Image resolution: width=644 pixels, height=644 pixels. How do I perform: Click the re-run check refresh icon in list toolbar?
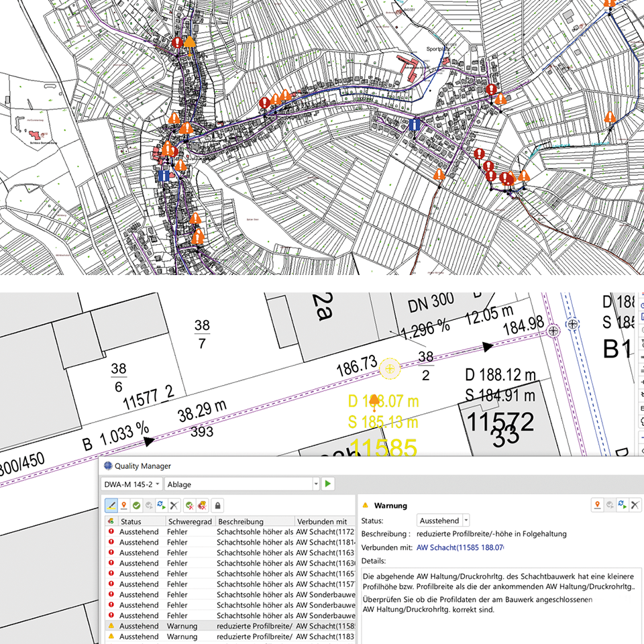[161, 505]
